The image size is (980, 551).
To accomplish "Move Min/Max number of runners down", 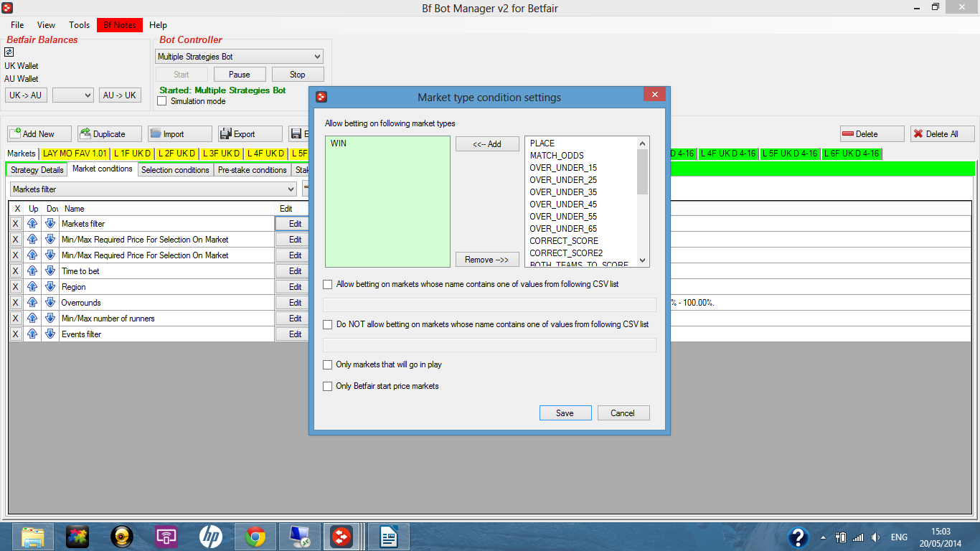I will [50, 319].
